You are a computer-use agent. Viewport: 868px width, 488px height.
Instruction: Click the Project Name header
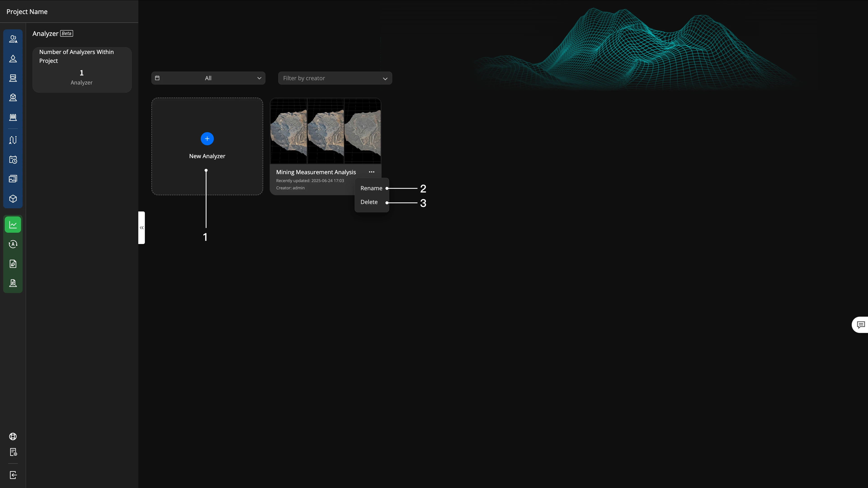(x=27, y=12)
